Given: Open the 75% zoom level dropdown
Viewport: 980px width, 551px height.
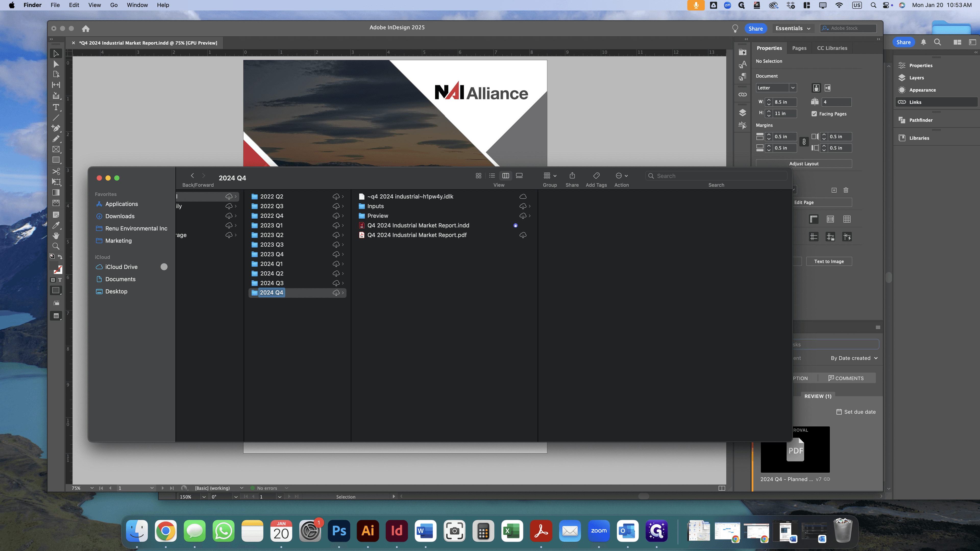Looking at the screenshot, I should pos(92,488).
